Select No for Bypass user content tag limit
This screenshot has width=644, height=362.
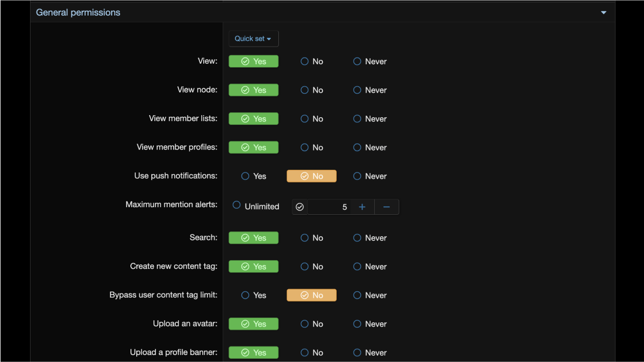click(x=312, y=295)
